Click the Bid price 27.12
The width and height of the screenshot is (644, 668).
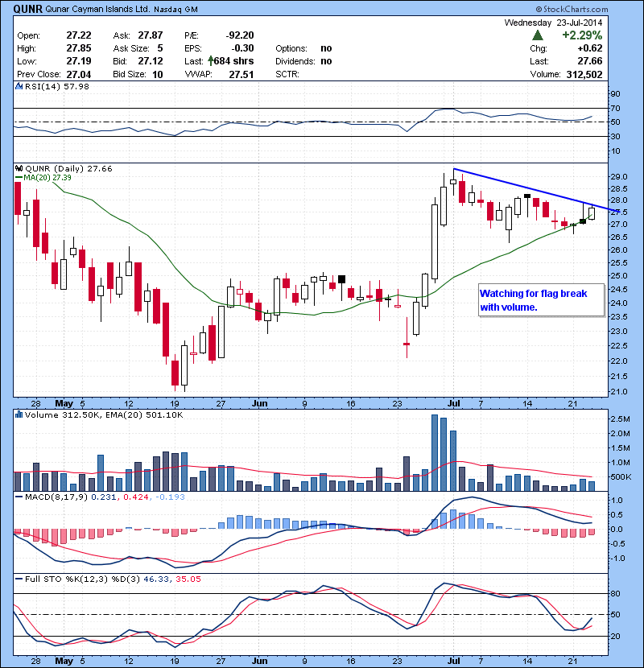click(151, 61)
